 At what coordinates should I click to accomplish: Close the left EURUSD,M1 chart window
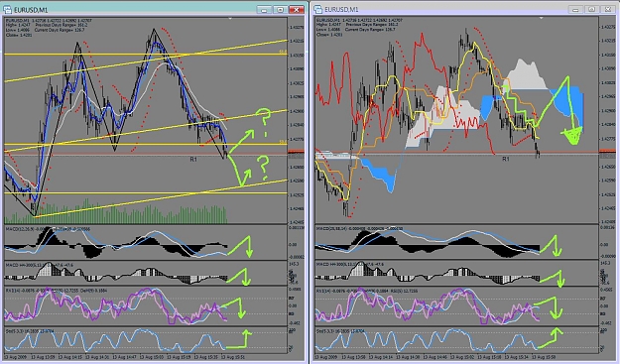pyautogui.click(x=296, y=9)
